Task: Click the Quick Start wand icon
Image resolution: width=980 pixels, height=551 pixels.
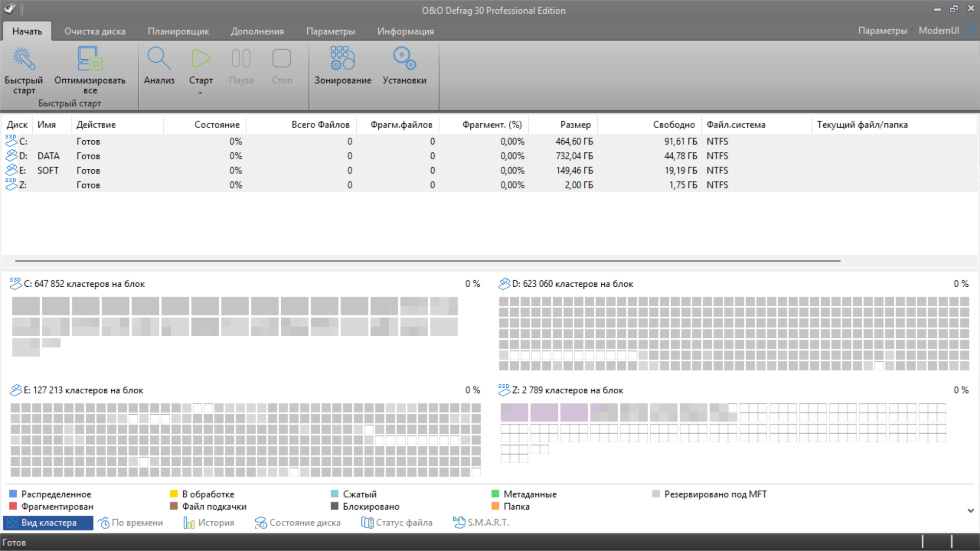Action: pyautogui.click(x=23, y=59)
